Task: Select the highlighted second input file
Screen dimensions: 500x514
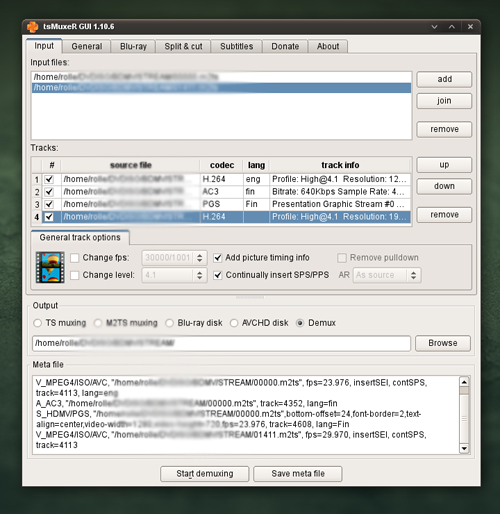Action: click(x=221, y=88)
